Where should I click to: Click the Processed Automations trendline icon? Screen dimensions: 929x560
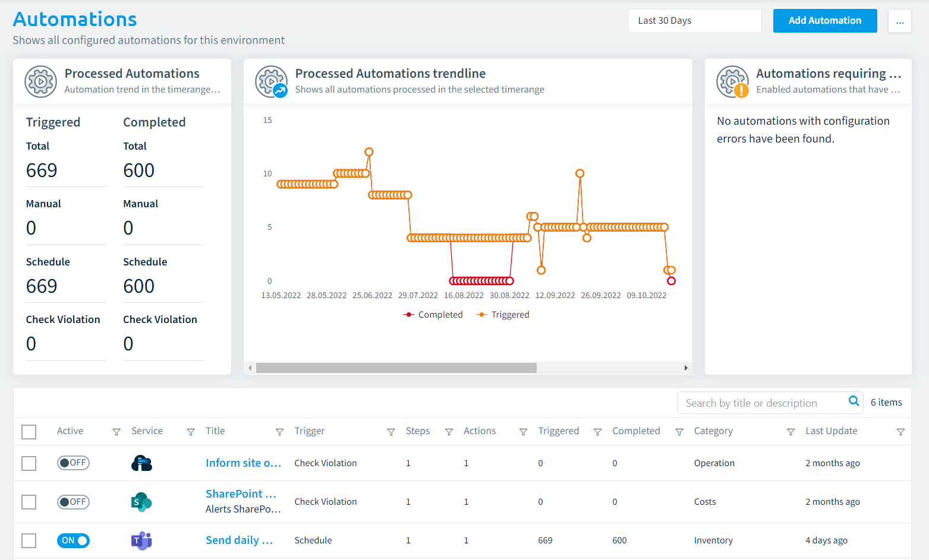(x=272, y=81)
